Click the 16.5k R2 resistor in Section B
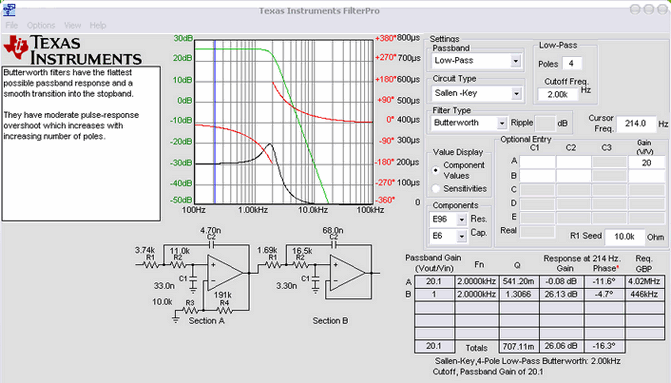Screen dimensions: 671x383 [x=300, y=265]
